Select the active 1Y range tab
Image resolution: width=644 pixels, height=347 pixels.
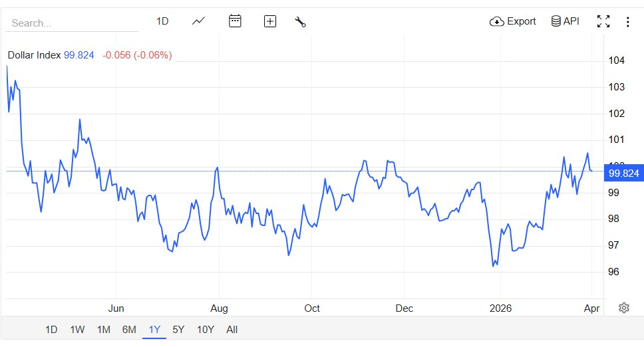pos(154,329)
